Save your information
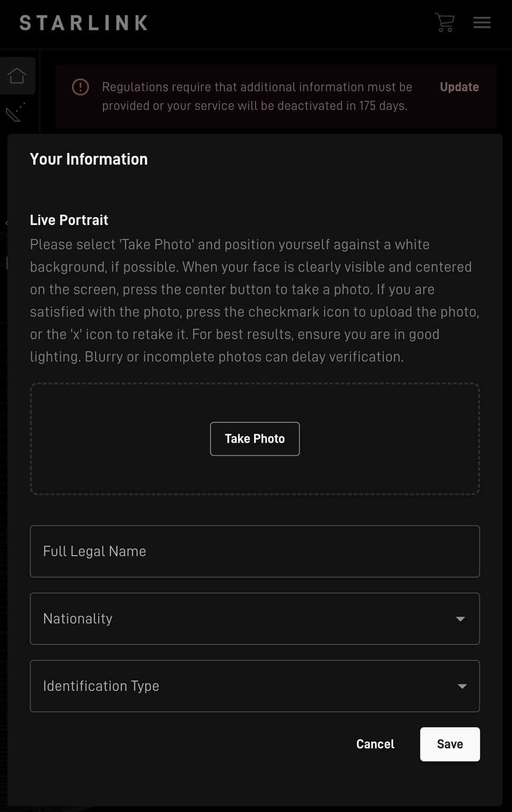The width and height of the screenshot is (512, 812). [x=450, y=744]
